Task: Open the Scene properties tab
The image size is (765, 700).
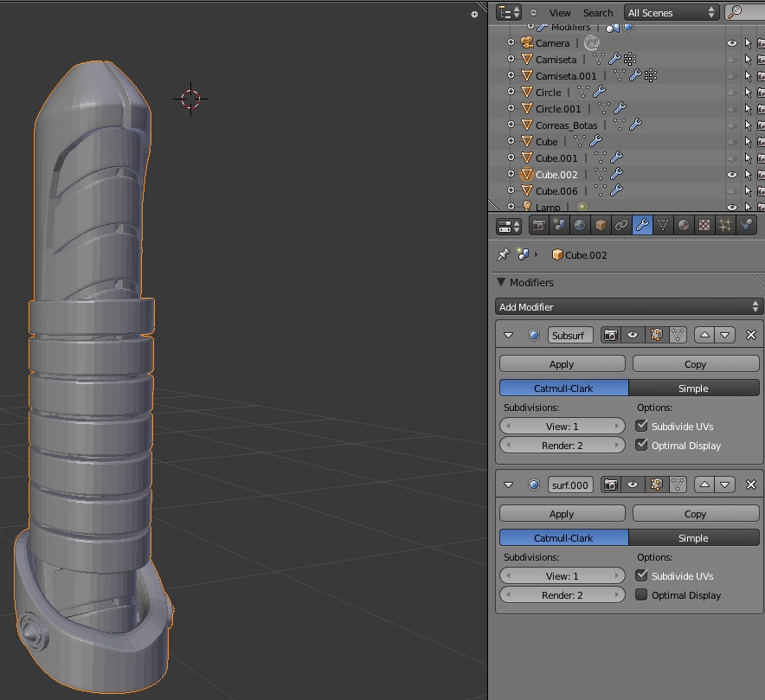Action: tap(559, 225)
